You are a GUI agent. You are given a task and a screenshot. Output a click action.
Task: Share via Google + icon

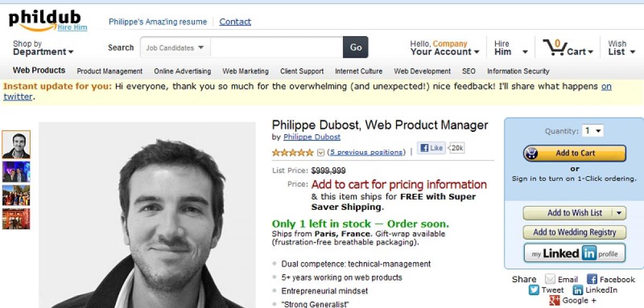[x=554, y=300]
